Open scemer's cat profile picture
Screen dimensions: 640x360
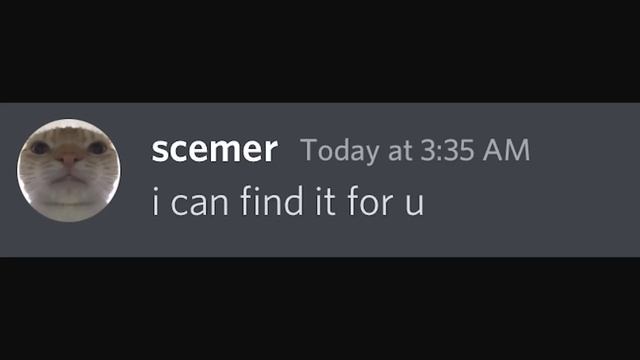pyautogui.click(x=69, y=170)
